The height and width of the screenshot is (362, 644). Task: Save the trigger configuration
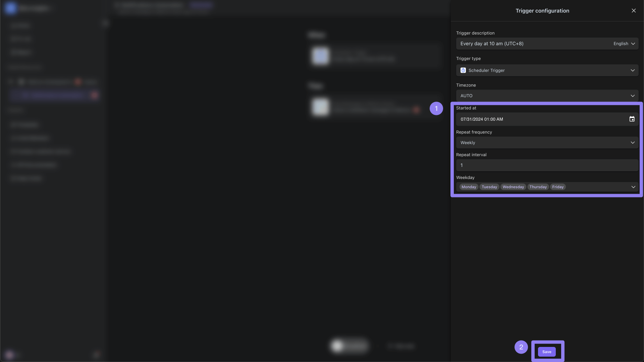[x=547, y=351]
